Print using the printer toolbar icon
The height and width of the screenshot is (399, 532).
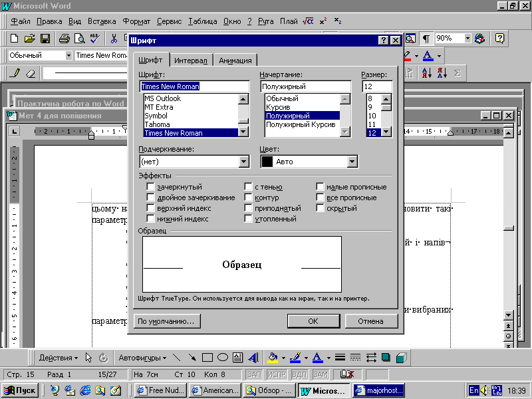64,39
